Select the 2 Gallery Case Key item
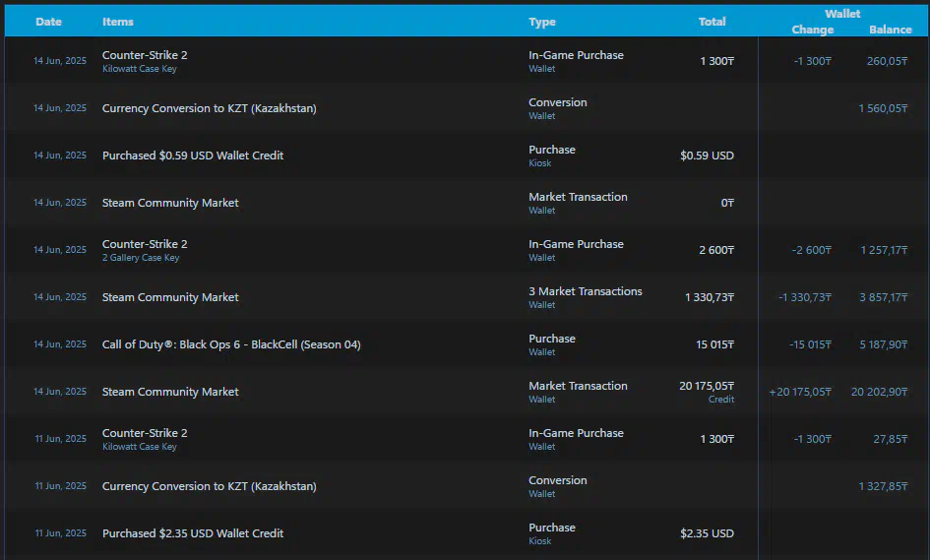The height and width of the screenshot is (560, 930). pyautogui.click(x=141, y=258)
